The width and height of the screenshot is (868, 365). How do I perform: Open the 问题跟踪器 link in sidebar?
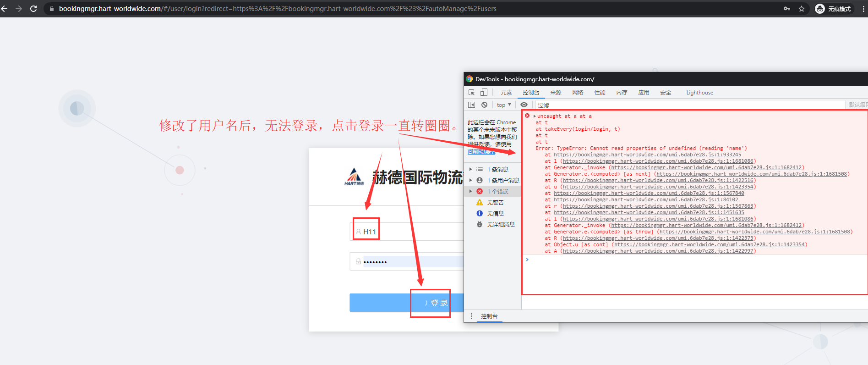click(x=481, y=152)
